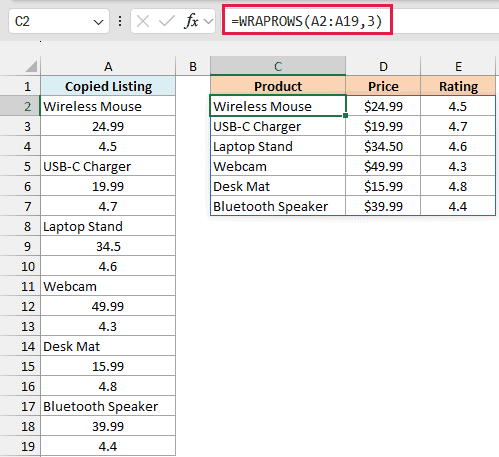The image size is (499, 457).
Task: Select the $24.99 price cell
Action: pos(383,106)
